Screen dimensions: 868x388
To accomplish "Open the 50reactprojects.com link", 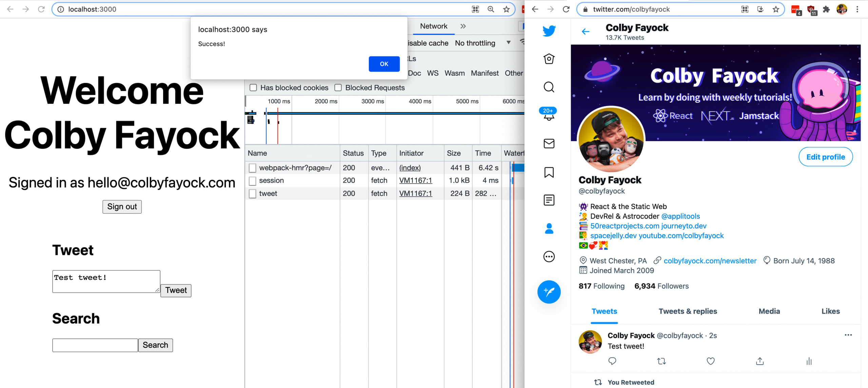I will point(625,226).
